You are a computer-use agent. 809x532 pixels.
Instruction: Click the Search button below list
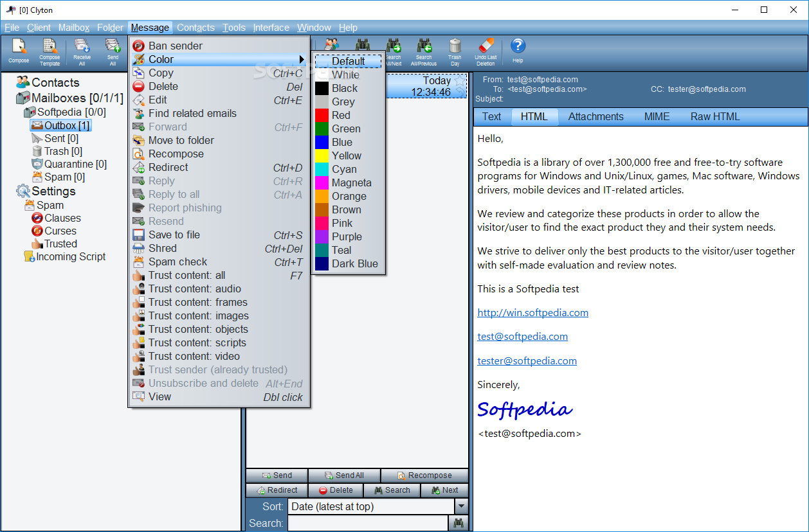392,490
